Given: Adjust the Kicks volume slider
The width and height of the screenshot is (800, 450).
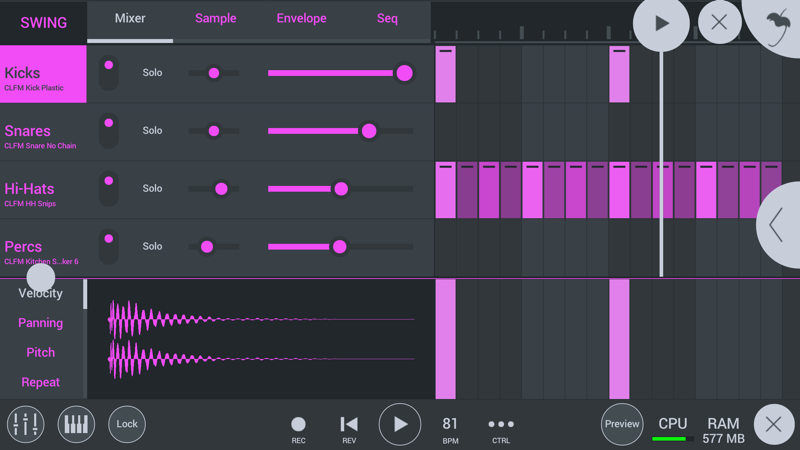Looking at the screenshot, I should click(x=404, y=73).
